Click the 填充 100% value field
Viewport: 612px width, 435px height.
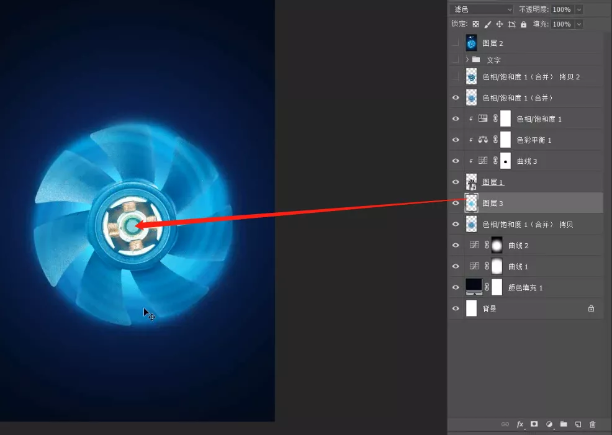562,24
